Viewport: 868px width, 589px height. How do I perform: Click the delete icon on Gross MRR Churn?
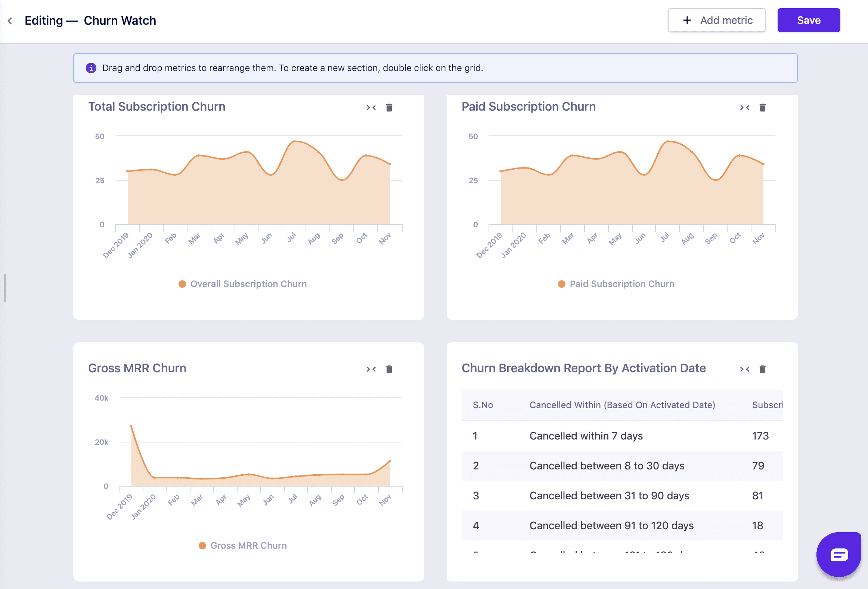coord(389,368)
